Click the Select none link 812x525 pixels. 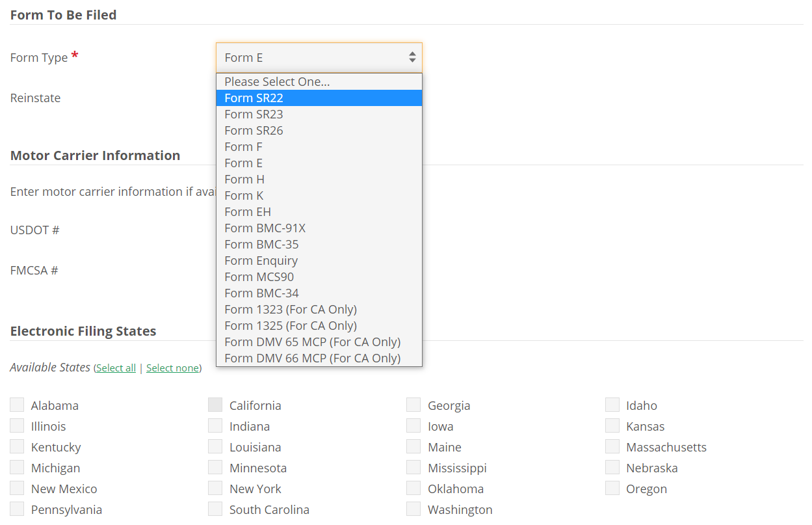pos(172,368)
